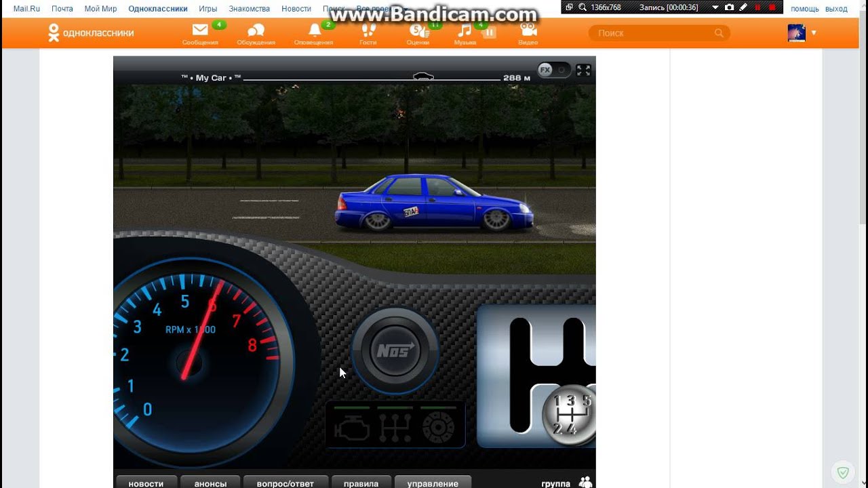Image resolution: width=868 pixels, height=488 pixels.
Task: Click the gearbox status icon
Action: pos(395,427)
